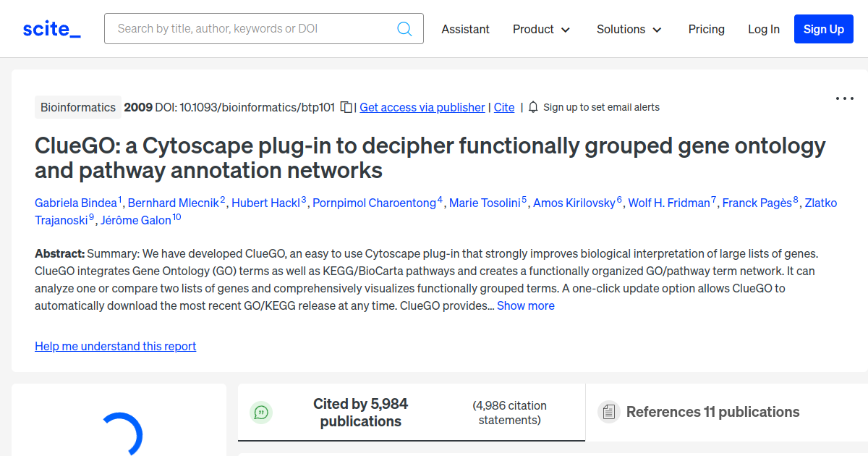Open author Gabriela Bindea's profile
This screenshot has height=456, width=868.
click(76, 203)
